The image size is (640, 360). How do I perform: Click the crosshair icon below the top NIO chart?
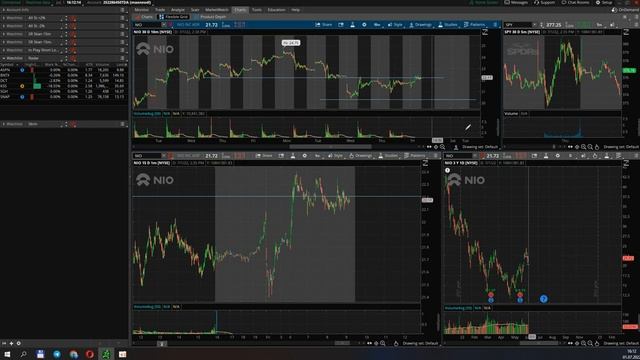[x=436, y=147]
